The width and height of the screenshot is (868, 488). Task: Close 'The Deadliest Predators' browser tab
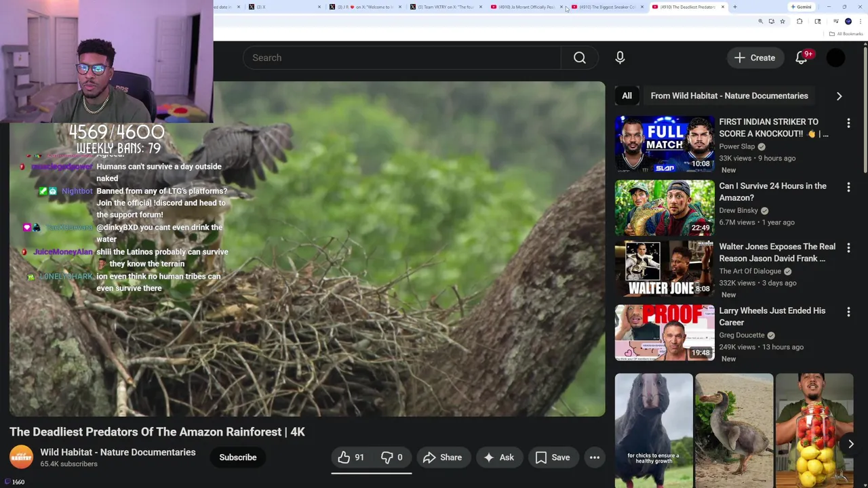coord(723,7)
